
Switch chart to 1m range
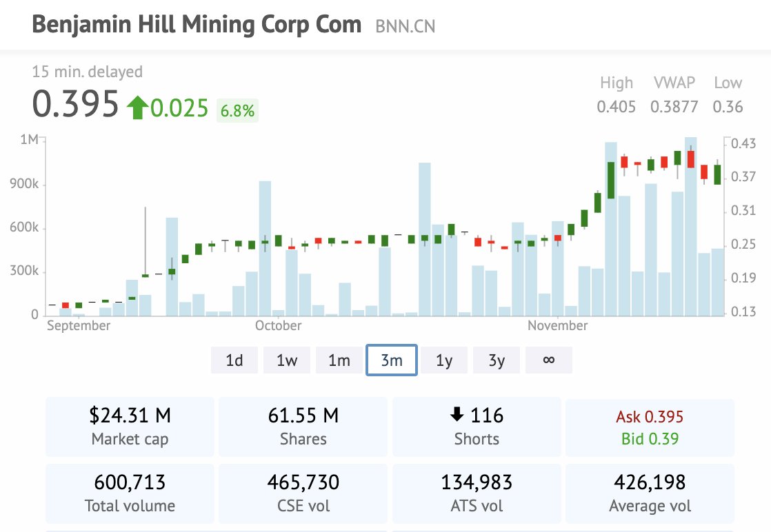[x=339, y=360]
